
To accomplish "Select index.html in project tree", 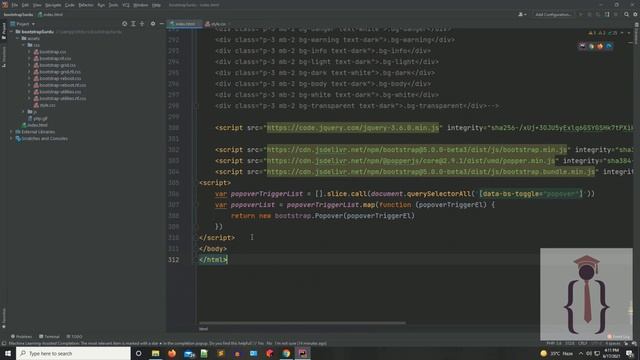I will pyautogui.click(x=35, y=125).
